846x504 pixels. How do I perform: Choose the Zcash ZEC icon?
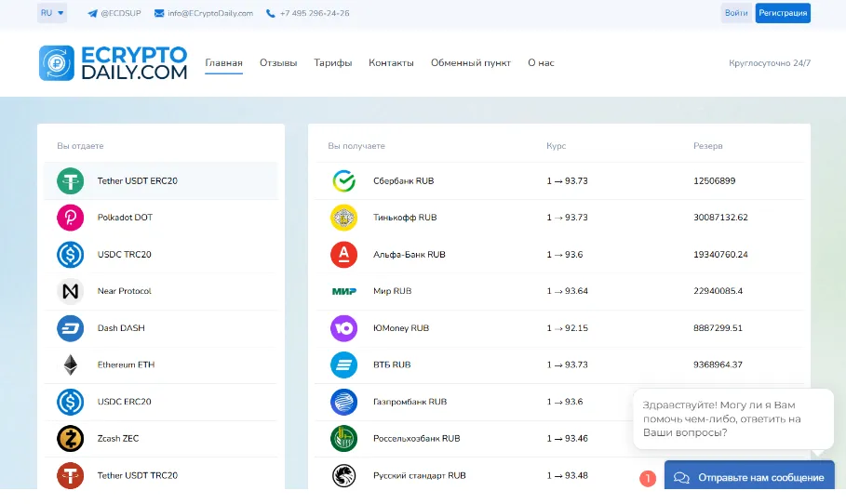point(70,439)
